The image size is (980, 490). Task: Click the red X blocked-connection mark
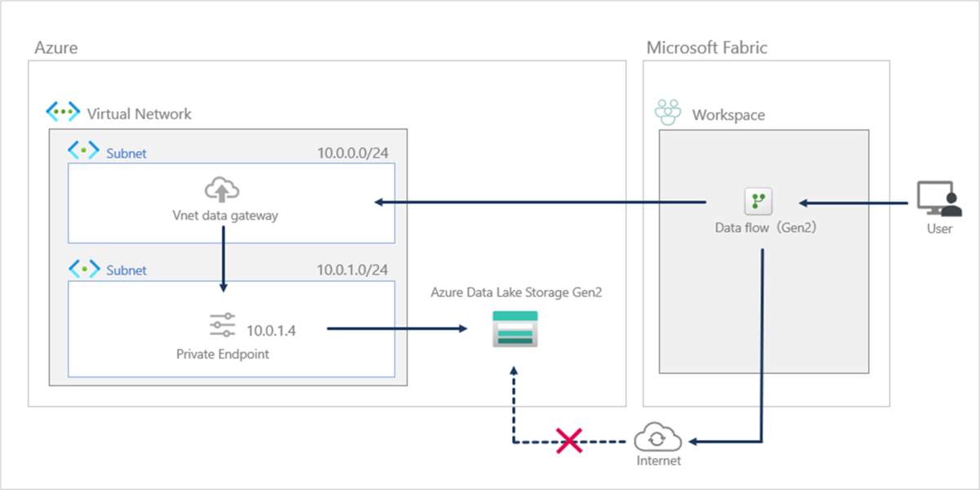(x=568, y=442)
